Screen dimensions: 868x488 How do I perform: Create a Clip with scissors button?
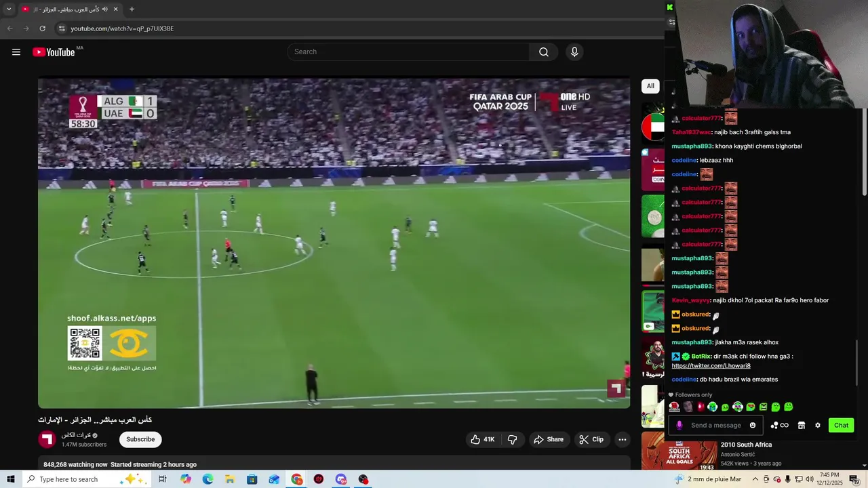(591, 439)
